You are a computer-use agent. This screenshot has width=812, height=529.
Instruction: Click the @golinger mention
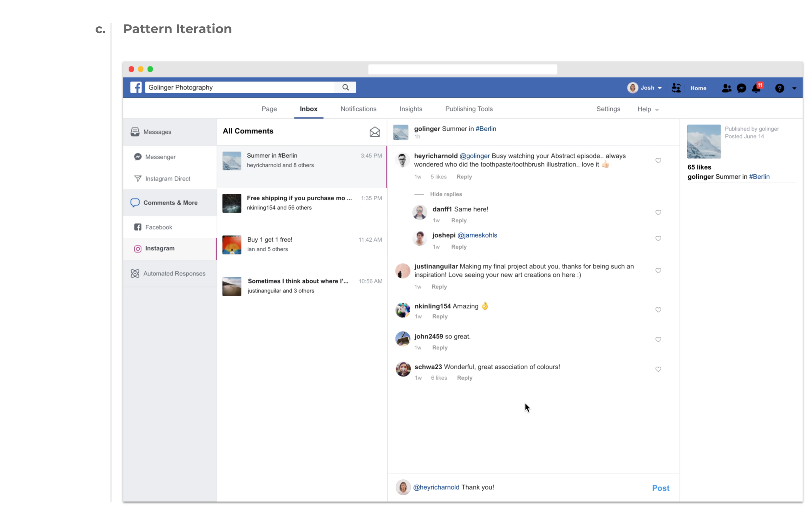pos(474,156)
